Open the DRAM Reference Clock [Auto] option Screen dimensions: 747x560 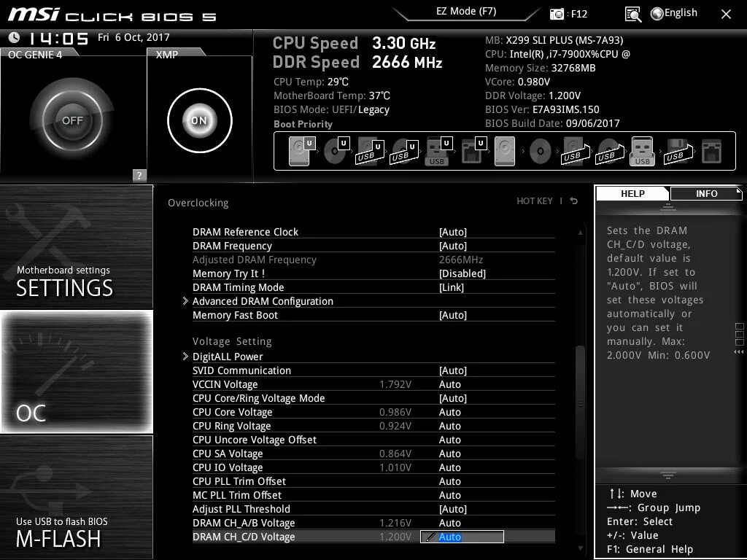452,232
